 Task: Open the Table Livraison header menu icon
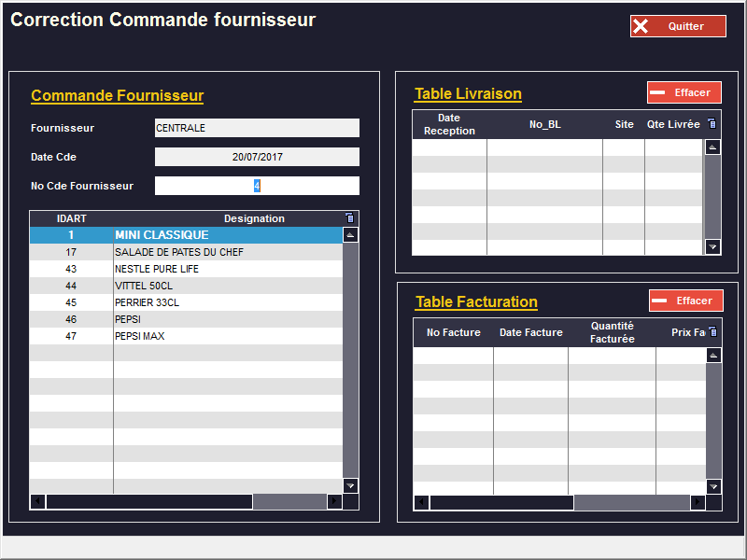click(x=712, y=123)
